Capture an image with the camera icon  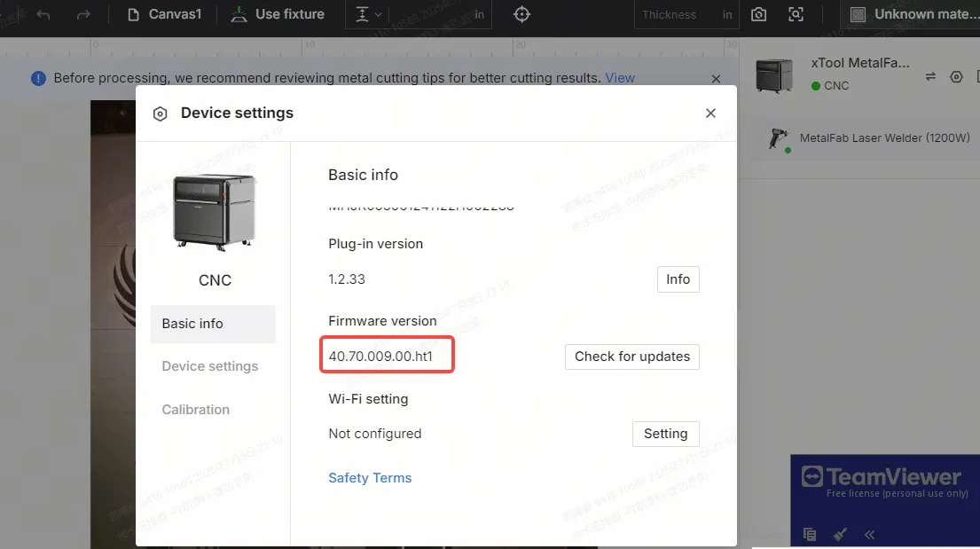(x=759, y=14)
